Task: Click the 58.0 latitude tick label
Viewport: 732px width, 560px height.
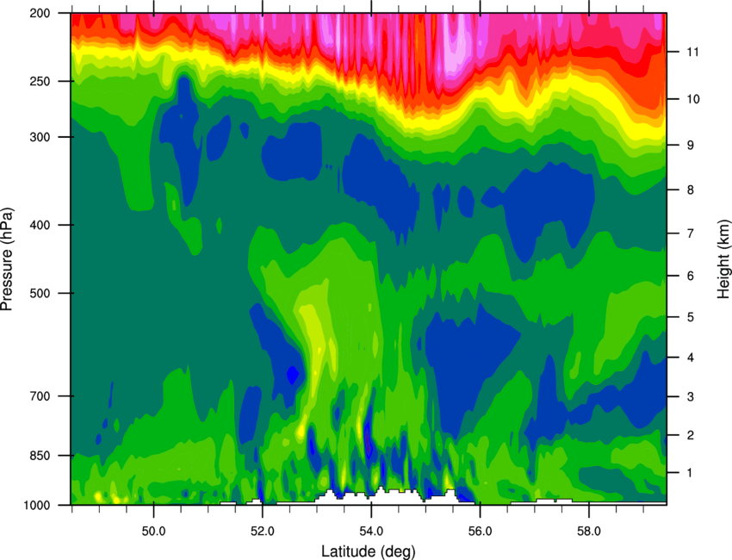Action: tap(589, 531)
